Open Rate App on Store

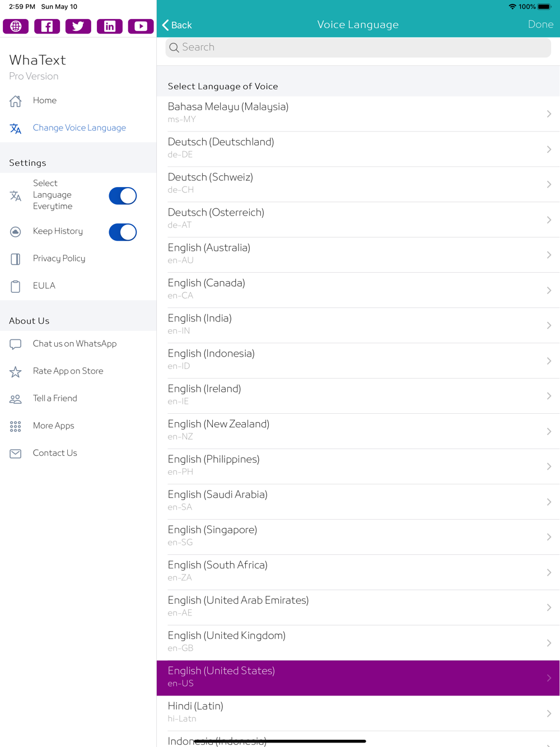coord(78,372)
